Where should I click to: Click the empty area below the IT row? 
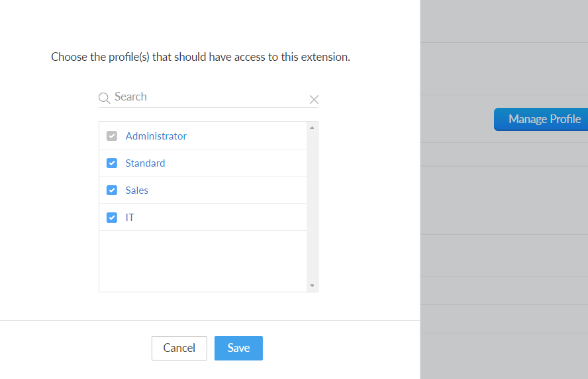tap(203, 261)
